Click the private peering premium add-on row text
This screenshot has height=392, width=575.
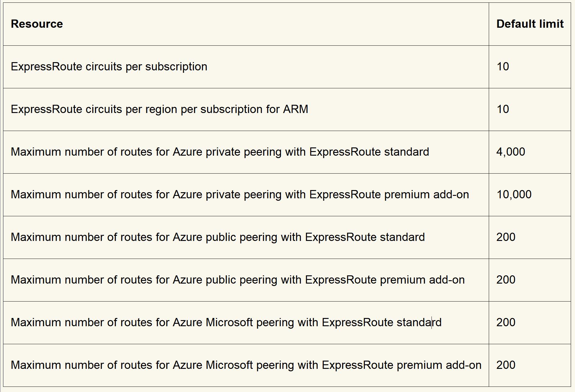click(240, 195)
